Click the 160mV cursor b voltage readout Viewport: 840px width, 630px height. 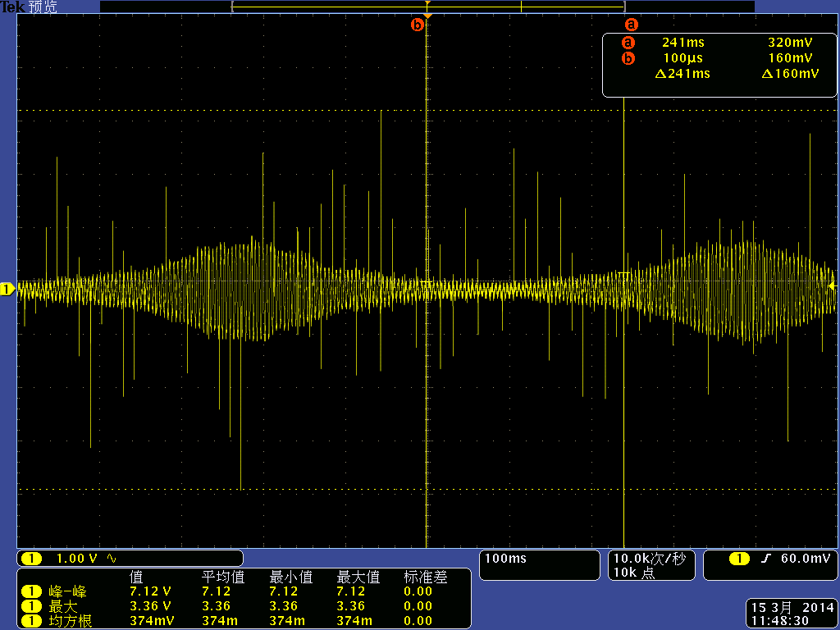point(790,58)
